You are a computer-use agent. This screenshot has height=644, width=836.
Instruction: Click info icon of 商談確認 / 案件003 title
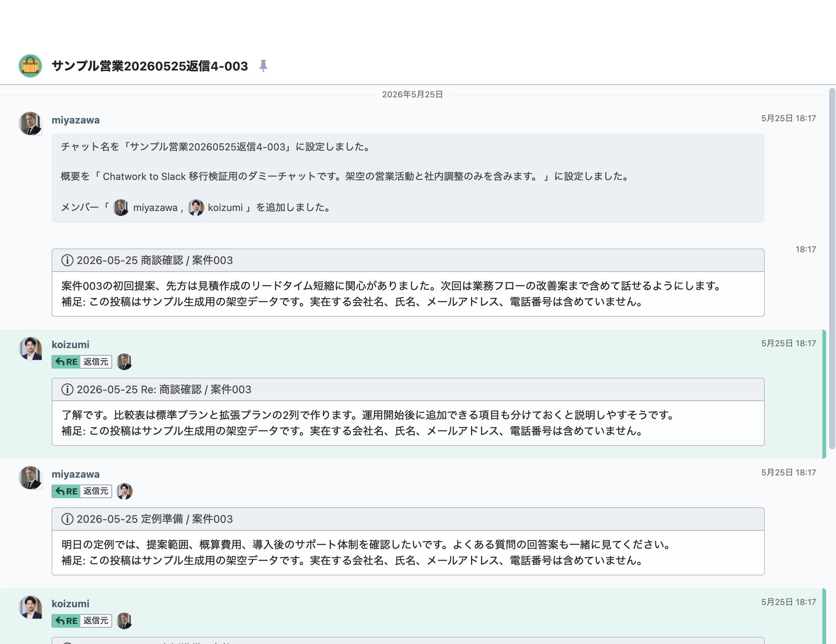[x=67, y=260]
